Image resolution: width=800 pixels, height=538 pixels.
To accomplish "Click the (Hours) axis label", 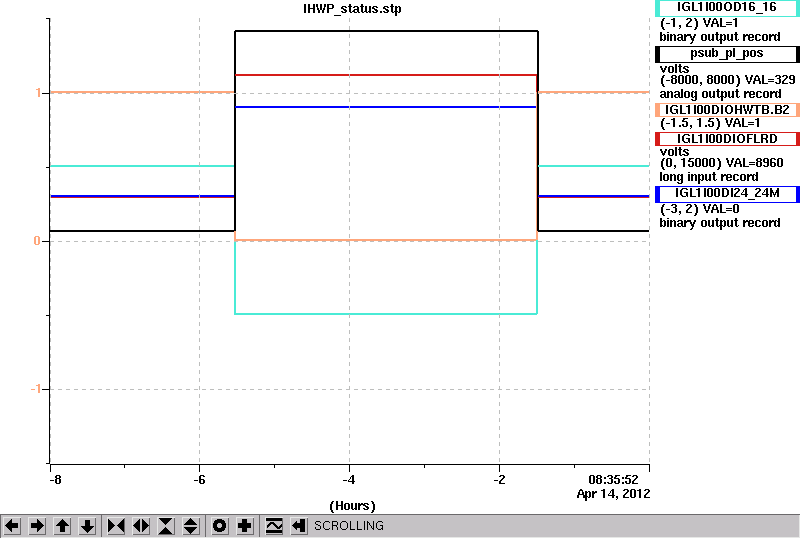I will (x=352, y=506).
